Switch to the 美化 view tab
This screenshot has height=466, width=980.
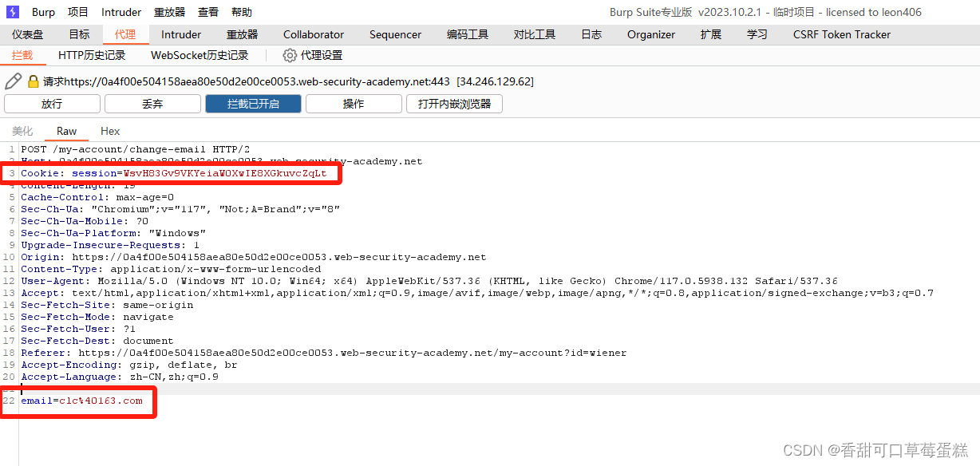coord(22,131)
